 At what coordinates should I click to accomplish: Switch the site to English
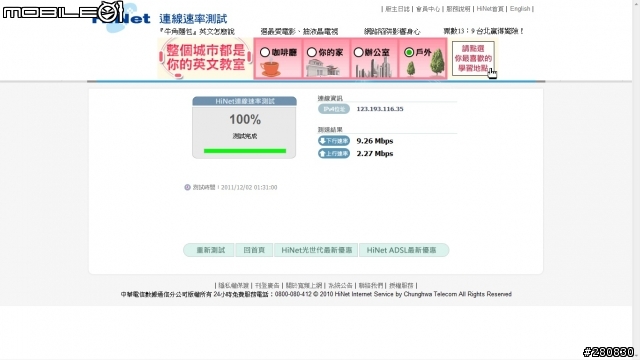(x=520, y=9)
